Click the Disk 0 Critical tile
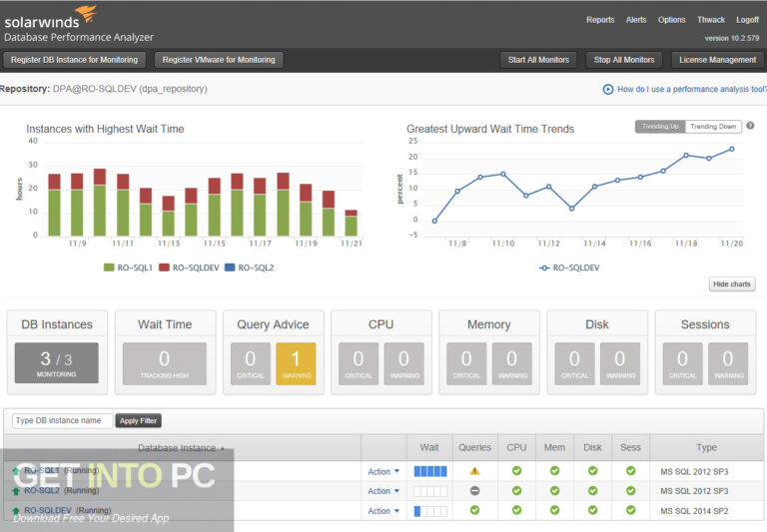 click(575, 363)
